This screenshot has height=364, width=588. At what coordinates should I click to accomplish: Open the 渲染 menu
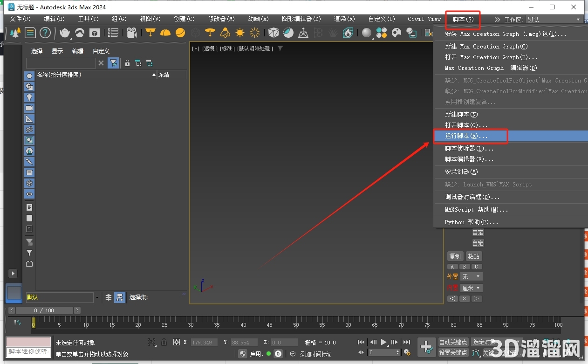tap(345, 19)
